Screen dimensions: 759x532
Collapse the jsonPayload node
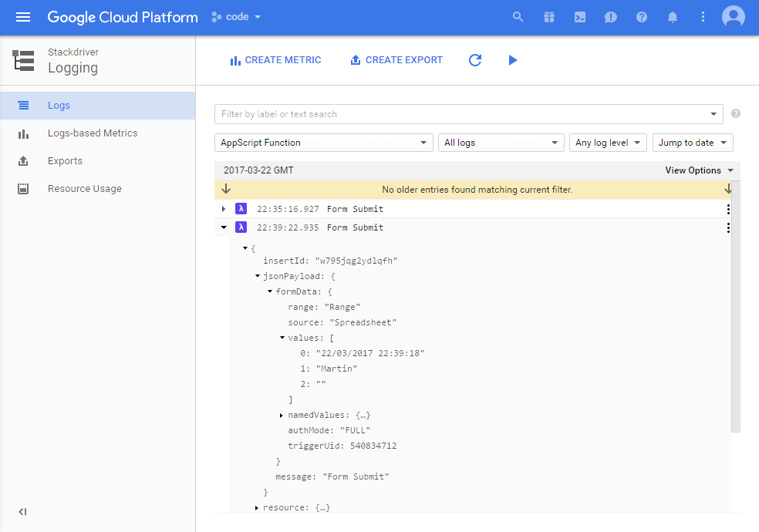tap(258, 276)
